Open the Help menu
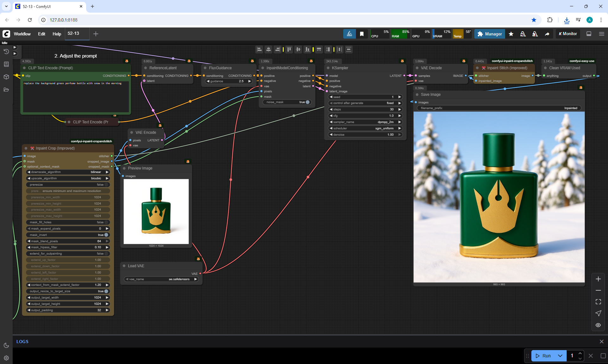 (57, 34)
